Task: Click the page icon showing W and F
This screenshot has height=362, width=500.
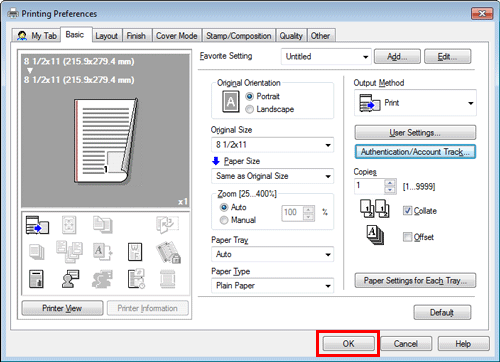Action: 135,252
